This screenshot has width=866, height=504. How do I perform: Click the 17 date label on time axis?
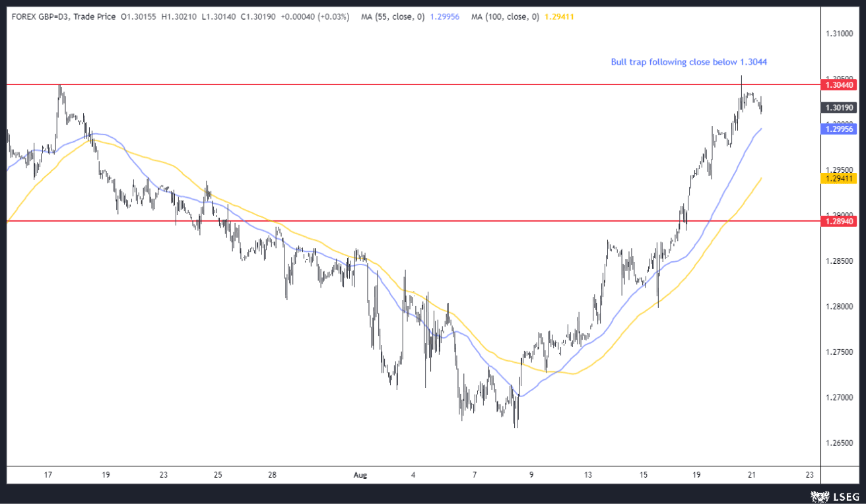coord(48,474)
